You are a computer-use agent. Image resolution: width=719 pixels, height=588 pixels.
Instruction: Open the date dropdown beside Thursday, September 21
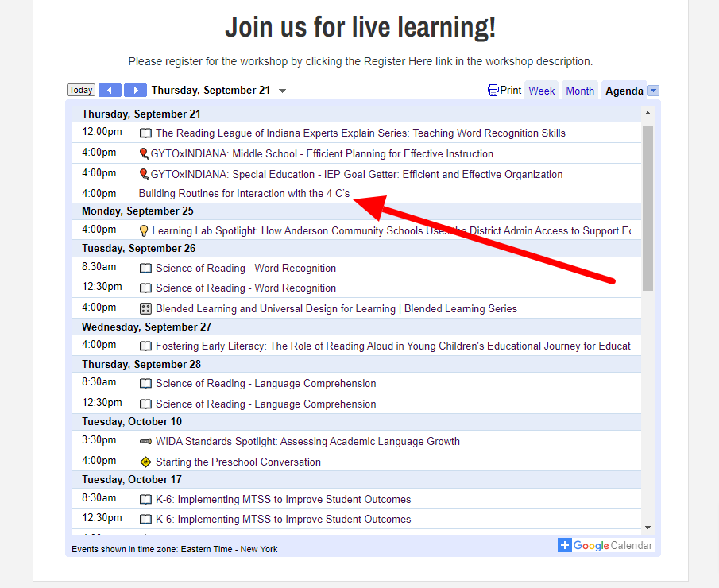click(x=282, y=91)
